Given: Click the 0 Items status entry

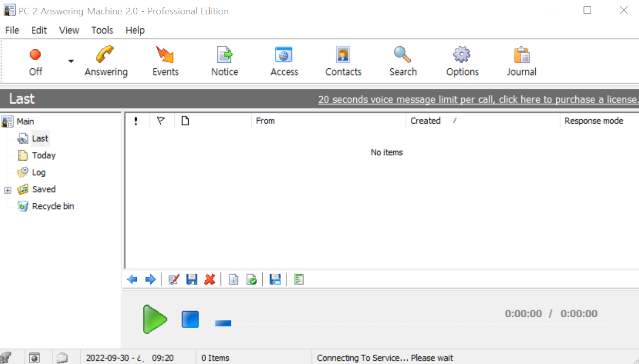Looking at the screenshot, I should [215, 358].
